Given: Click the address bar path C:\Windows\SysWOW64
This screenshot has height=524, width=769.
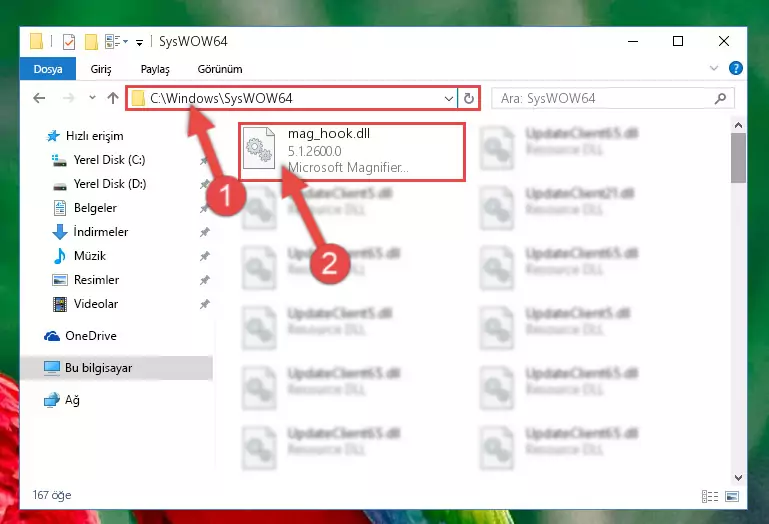Looking at the screenshot, I should tap(221, 98).
